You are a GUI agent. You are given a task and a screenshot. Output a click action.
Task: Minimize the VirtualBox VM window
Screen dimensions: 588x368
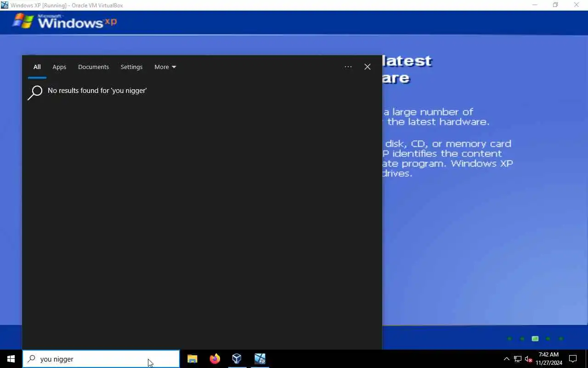534,5
